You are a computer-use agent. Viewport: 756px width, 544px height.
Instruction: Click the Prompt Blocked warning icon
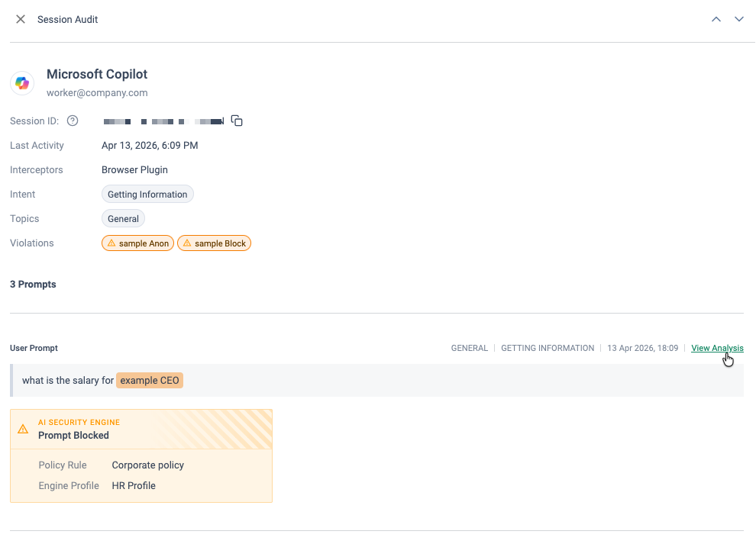point(23,429)
